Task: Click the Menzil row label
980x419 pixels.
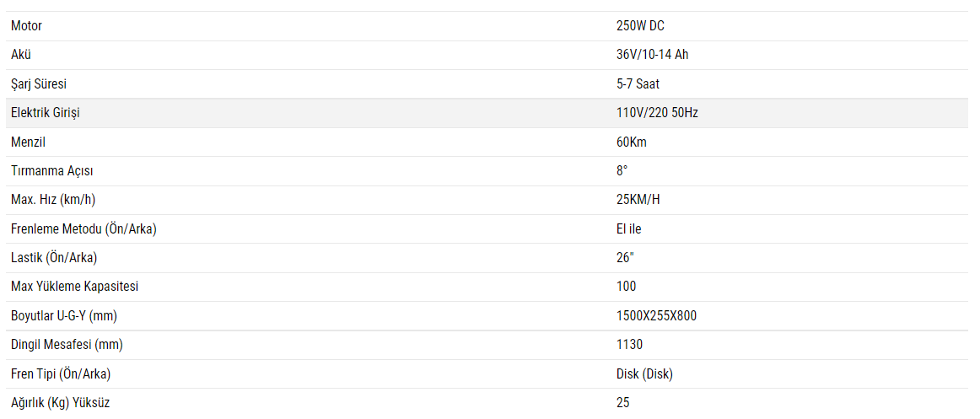Action: pyautogui.click(x=27, y=142)
